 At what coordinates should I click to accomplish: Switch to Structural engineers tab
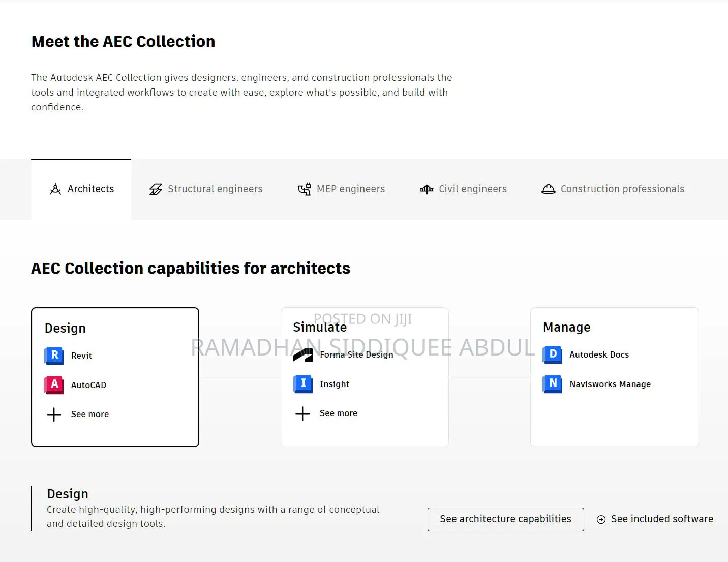click(x=206, y=189)
